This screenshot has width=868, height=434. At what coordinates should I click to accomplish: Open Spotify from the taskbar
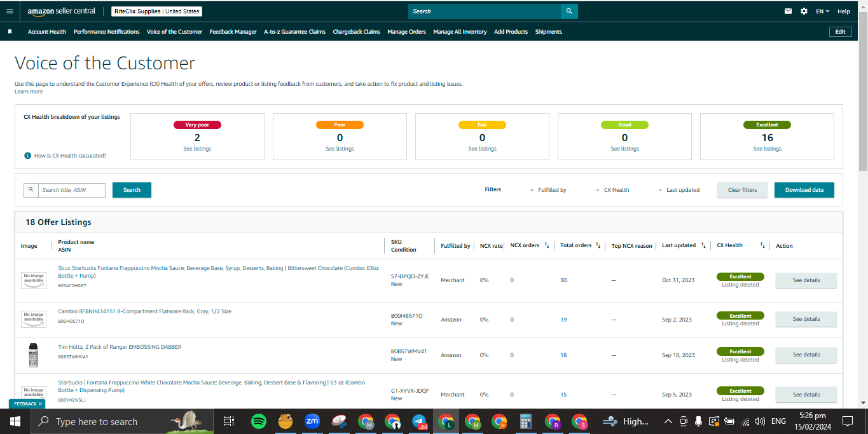pyautogui.click(x=258, y=421)
